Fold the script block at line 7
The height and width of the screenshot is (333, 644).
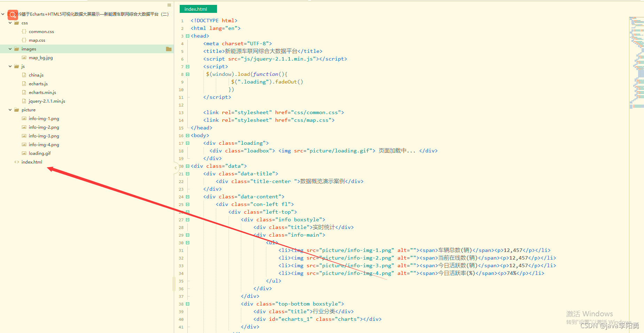pos(188,66)
